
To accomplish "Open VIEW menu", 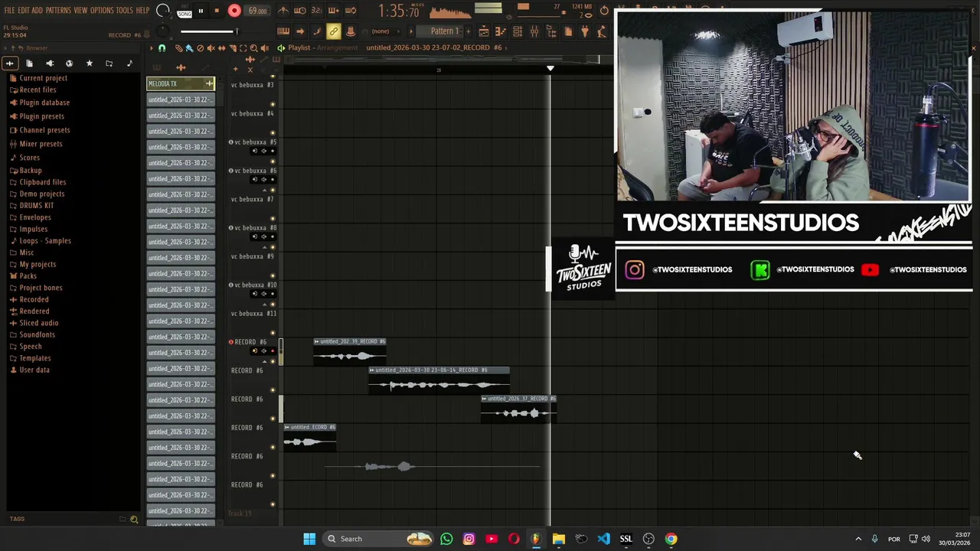I will 80,10.
